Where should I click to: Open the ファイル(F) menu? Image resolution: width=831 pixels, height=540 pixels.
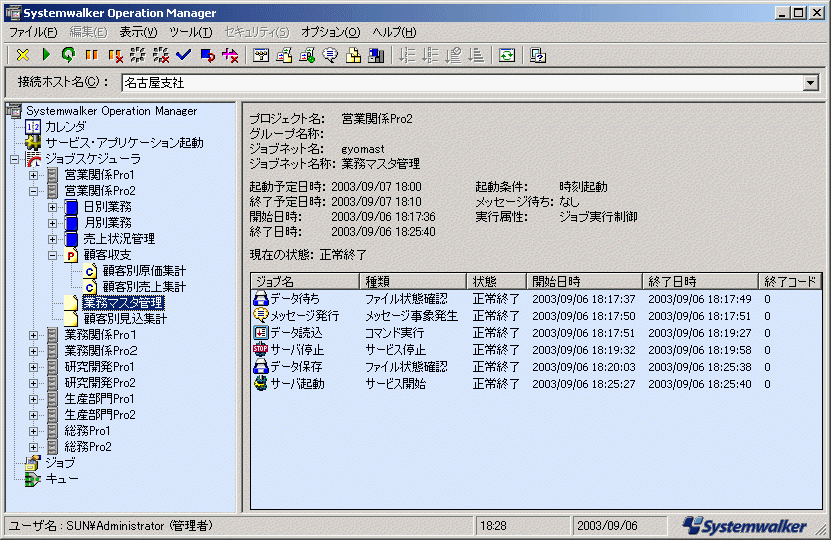(33, 32)
